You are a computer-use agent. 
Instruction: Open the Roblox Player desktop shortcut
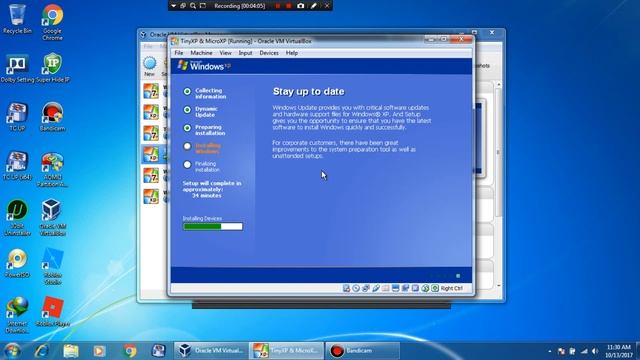[52, 312]
